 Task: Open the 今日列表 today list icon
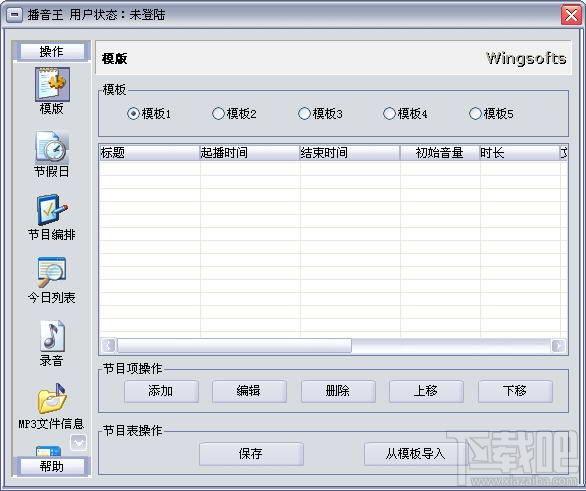click(x=52, y=272)
